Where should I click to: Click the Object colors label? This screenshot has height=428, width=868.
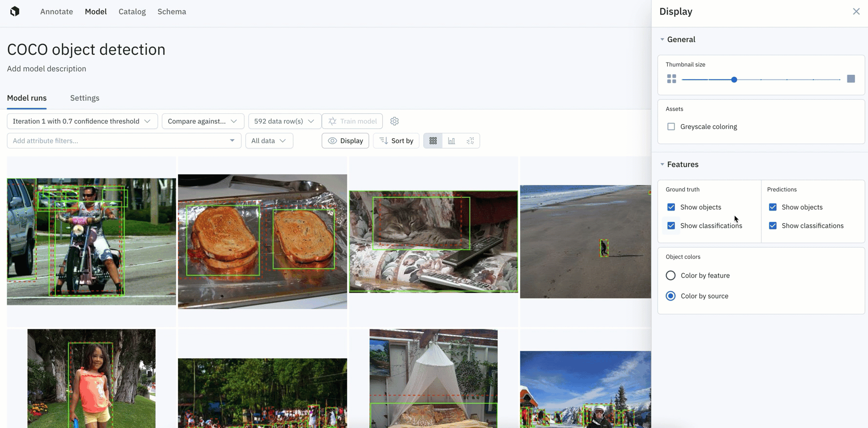click(683, 257)
